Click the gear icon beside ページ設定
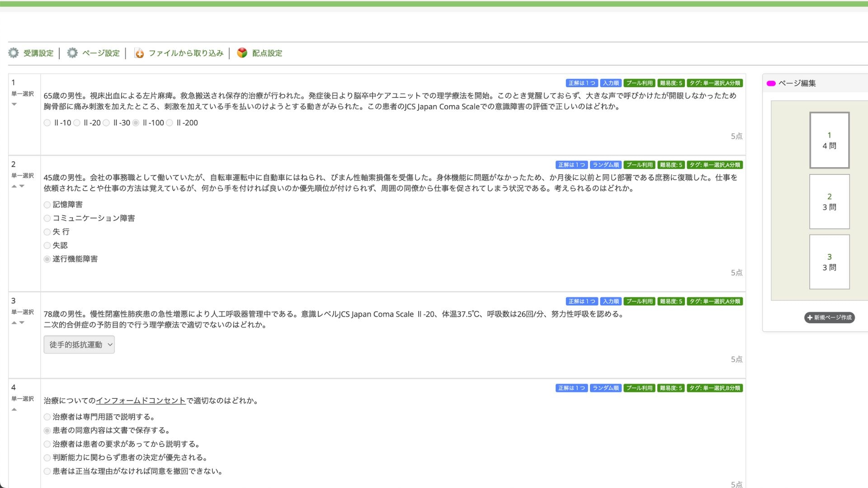 pos(72,53)
